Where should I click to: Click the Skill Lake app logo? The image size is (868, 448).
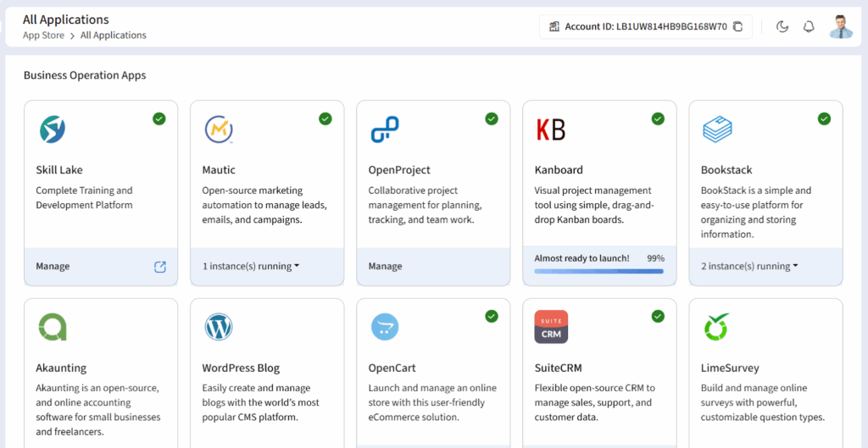tap(53, 130)
